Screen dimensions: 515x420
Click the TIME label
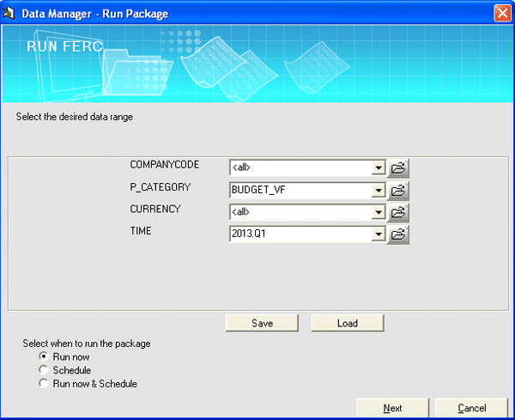click(141, 231)
